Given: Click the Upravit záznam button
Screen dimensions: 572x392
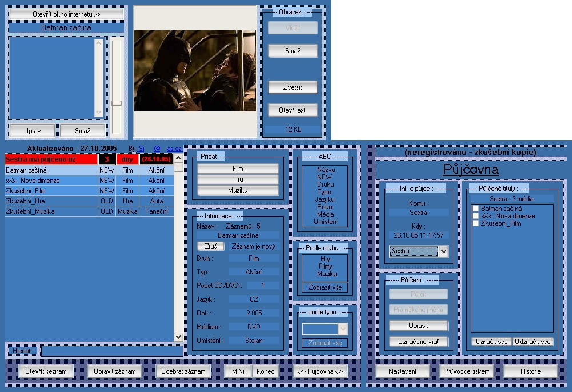Looking at the screenshot, I should coord(114,371).
